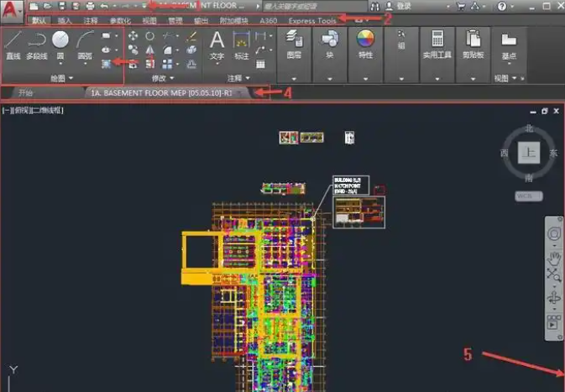Screen dimensions: 565x392
Task: Click the Save icon in quick access toolbar
Action: [62, 6]
